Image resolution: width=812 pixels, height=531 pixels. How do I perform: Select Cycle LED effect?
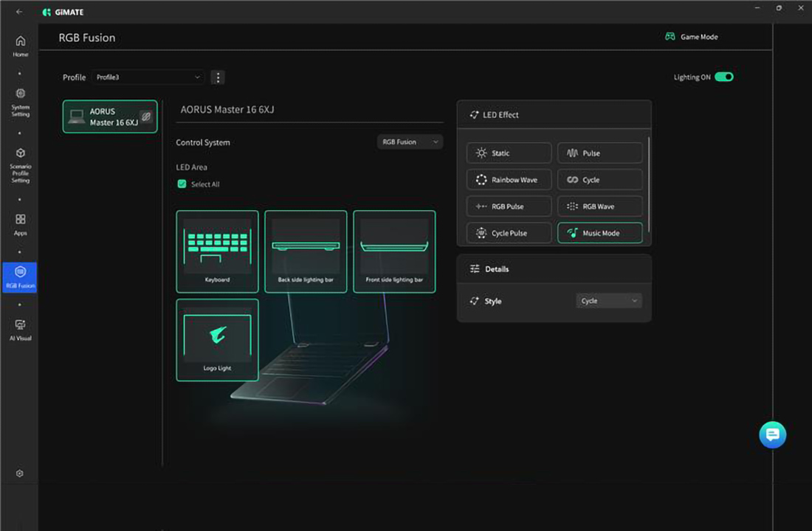[x=599, y=180]
